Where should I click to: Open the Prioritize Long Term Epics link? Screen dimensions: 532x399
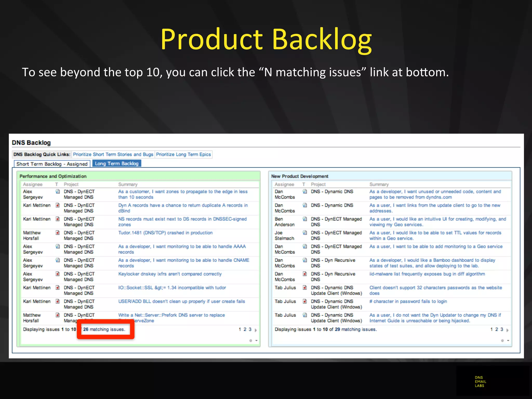[x=183, y=155]
